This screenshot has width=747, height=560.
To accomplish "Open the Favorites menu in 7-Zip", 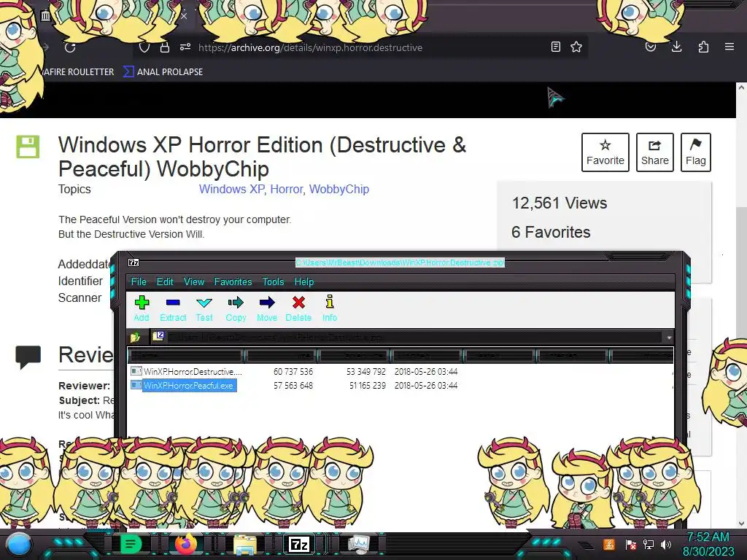I will [233, 281].
